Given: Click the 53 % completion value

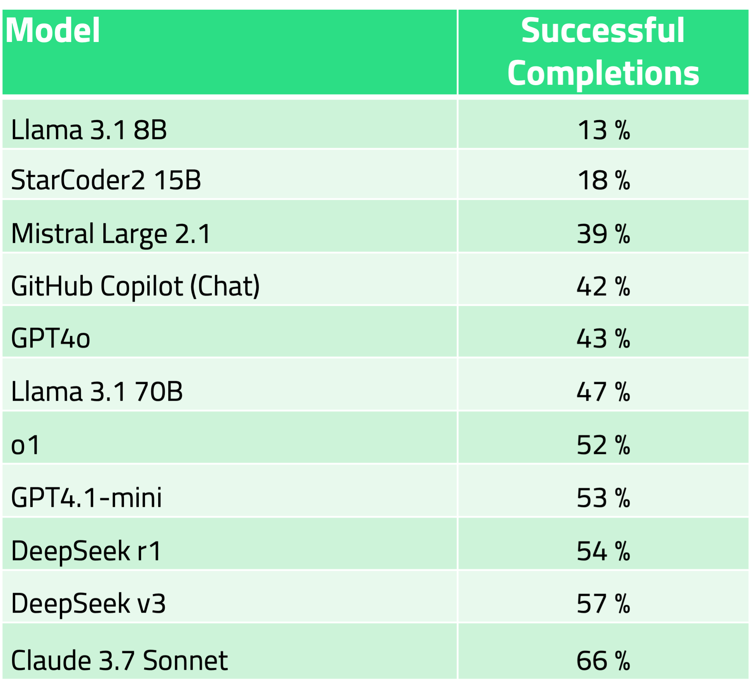Looking at the screenshot, I should [603, 498].
